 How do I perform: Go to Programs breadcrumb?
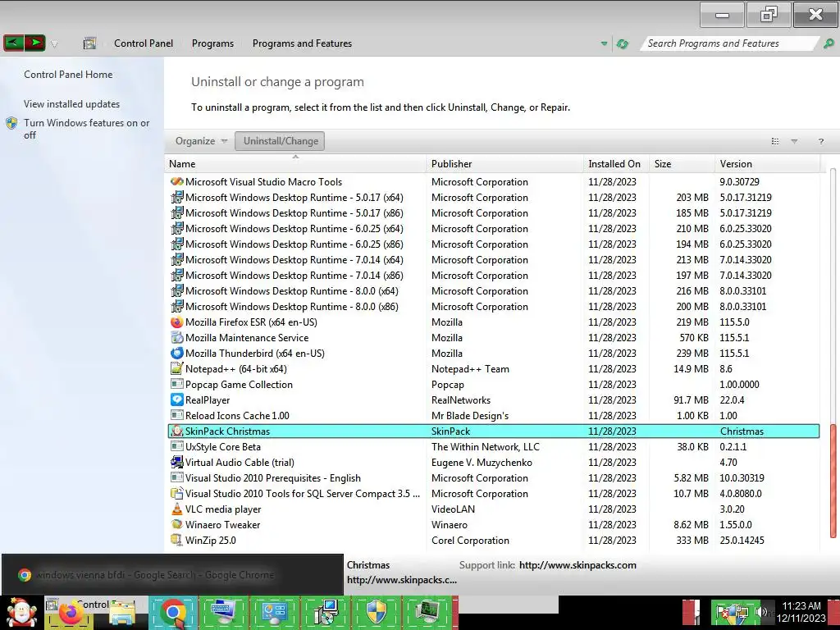[x=212, y=43]
